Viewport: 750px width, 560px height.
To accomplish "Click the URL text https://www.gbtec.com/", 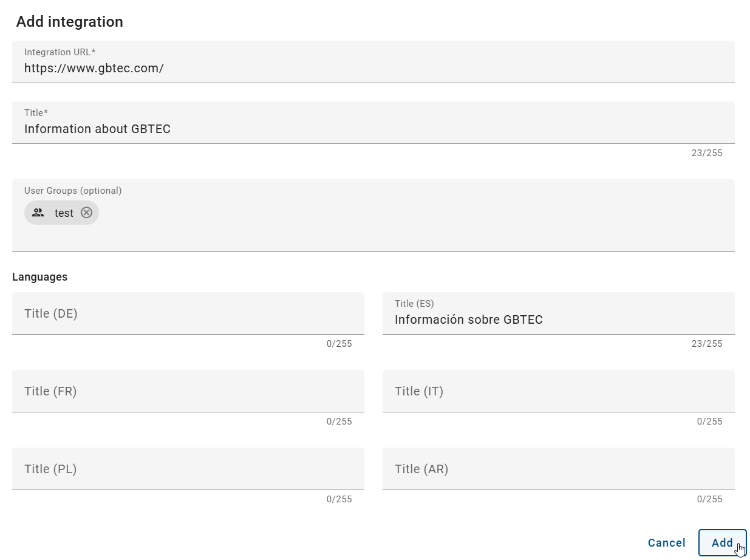I will (x=94, y=68).
